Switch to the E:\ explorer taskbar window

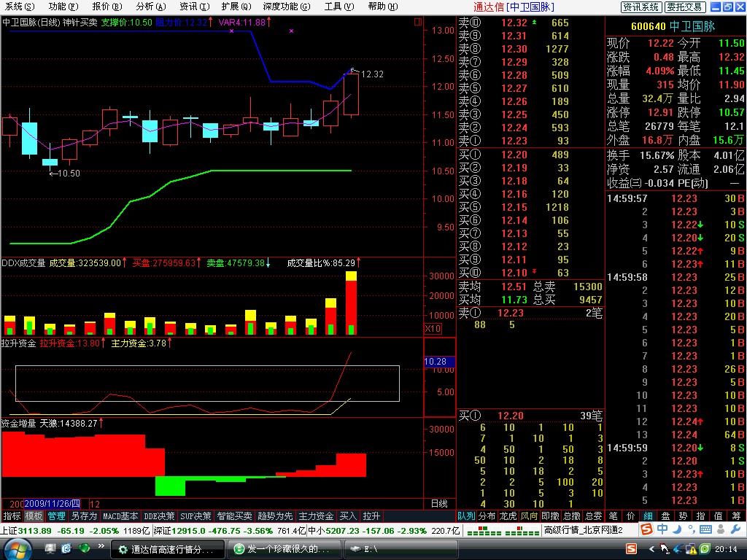[401, 550]
